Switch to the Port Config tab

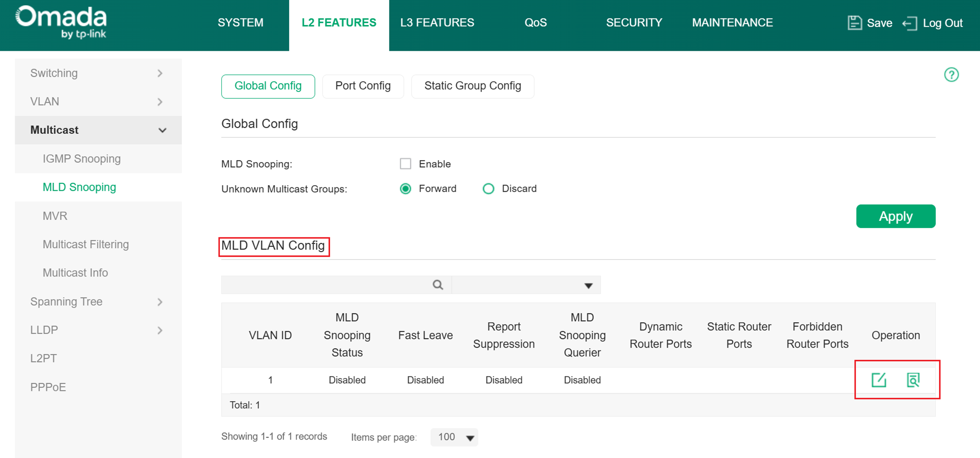pyautogui.click(x=363, y=86)
